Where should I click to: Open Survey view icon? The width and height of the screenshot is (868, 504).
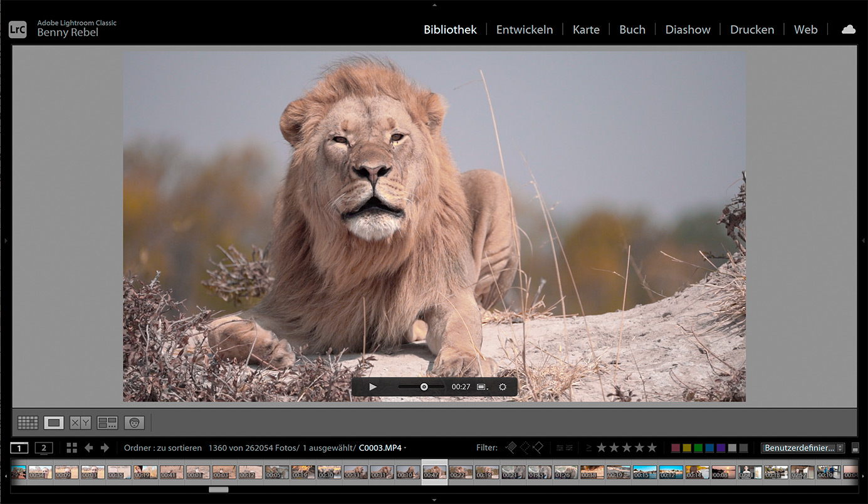[107, 423]
